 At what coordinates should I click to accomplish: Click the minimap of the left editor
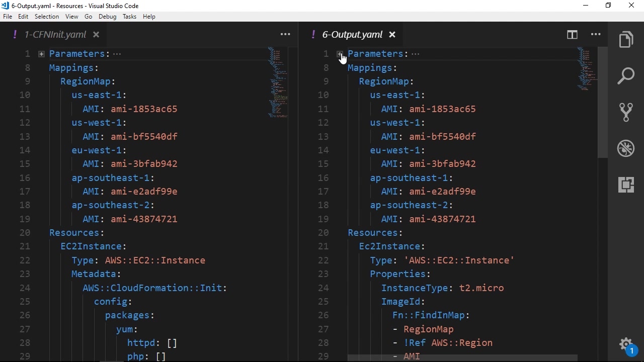(278, 83)
